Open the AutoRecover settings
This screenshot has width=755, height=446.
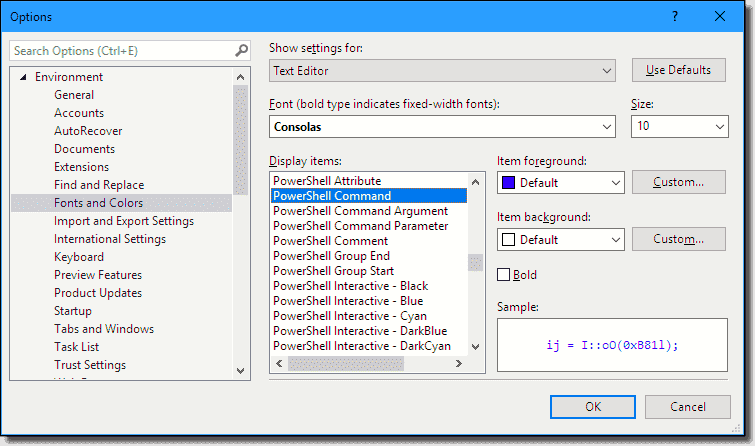tap(88, 131)
